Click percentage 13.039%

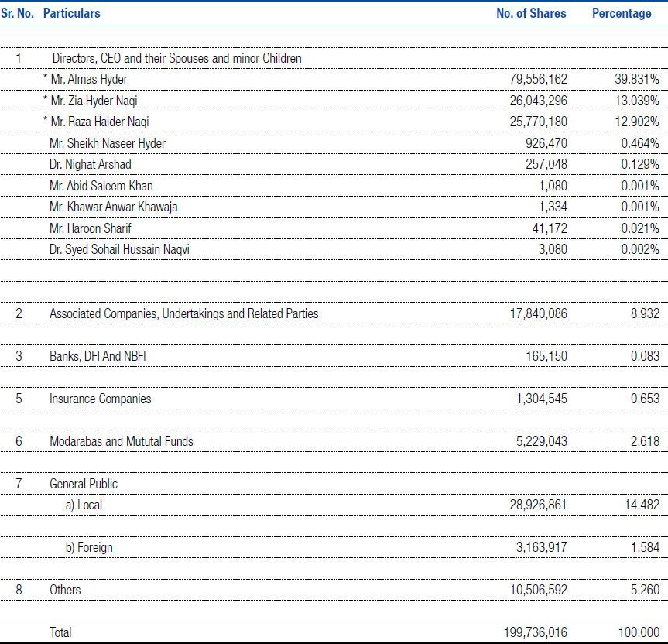(637, 101)
